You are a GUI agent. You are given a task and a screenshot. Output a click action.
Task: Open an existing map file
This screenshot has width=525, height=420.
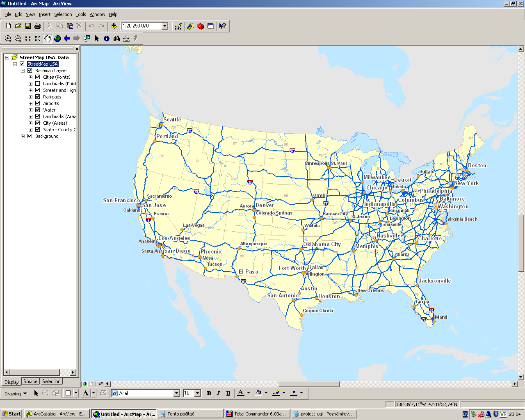[18, 26]
